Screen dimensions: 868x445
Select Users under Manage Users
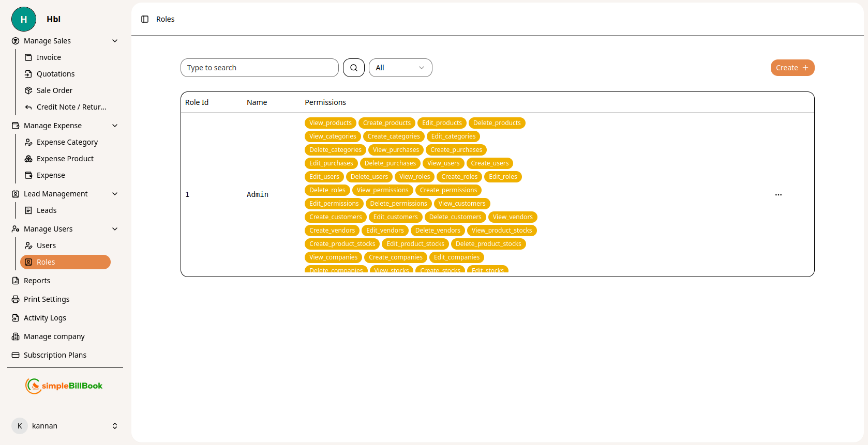[46, 245]
